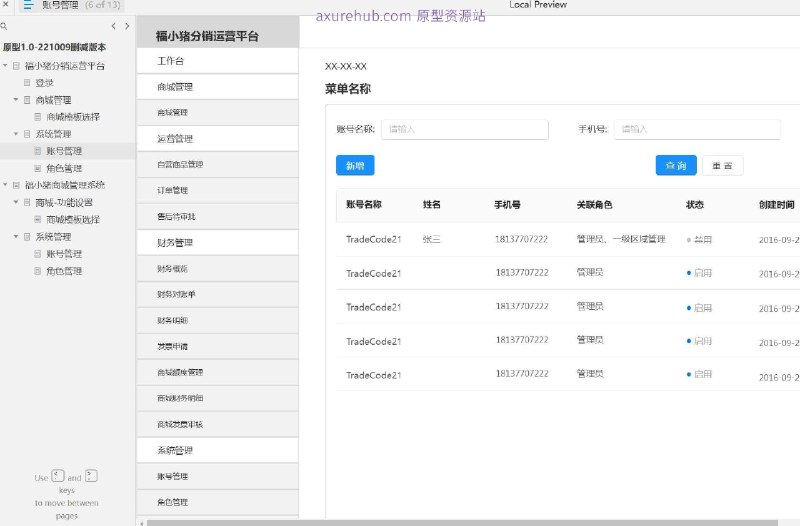Open the 商城额度管理 submenu item
The image size is (800, 526).
click(x=217, y=372)
